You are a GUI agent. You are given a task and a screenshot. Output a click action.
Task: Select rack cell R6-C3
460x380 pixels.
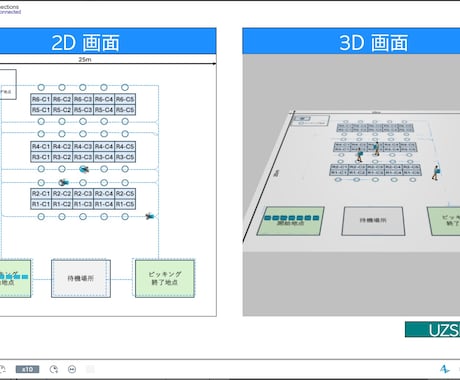pos(83,99)
